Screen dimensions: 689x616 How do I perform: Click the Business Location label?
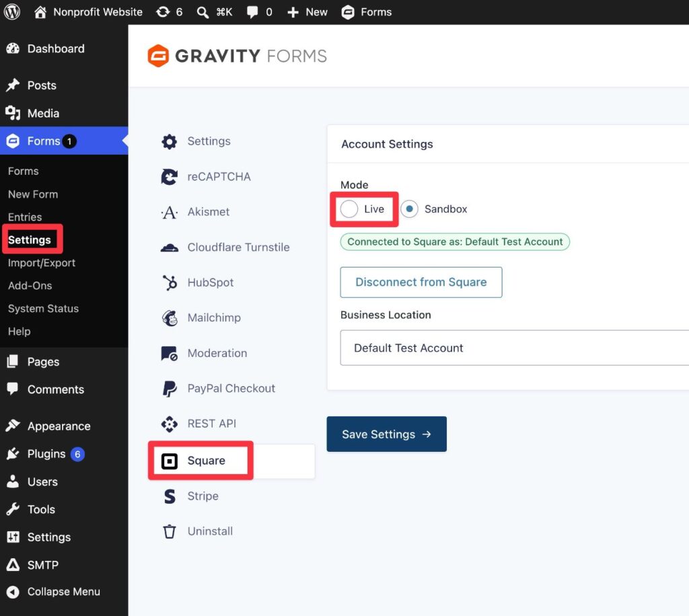click(386, 315)
